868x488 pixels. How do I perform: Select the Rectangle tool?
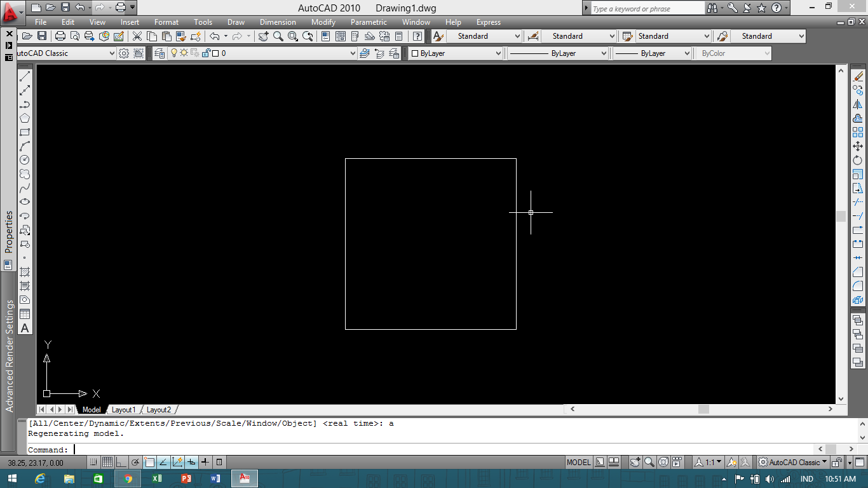pyautogui.click(x=25, y=133)
